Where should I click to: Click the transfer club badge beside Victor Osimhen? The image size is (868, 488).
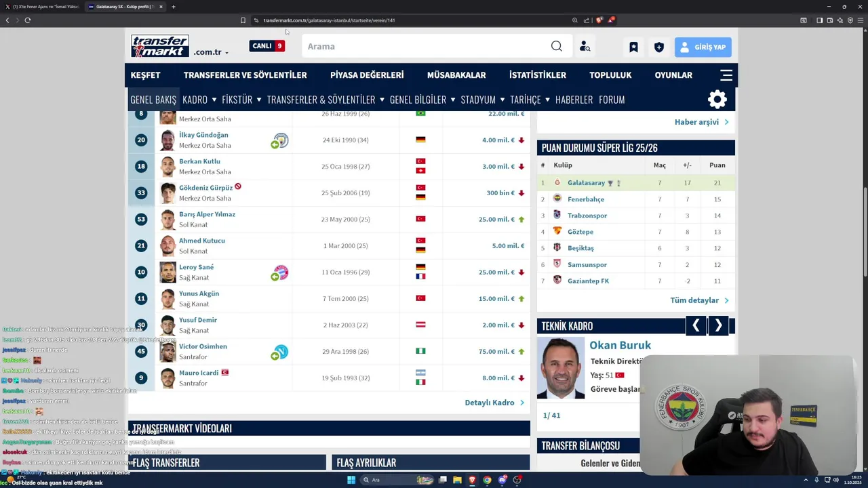tap(280, 352)
